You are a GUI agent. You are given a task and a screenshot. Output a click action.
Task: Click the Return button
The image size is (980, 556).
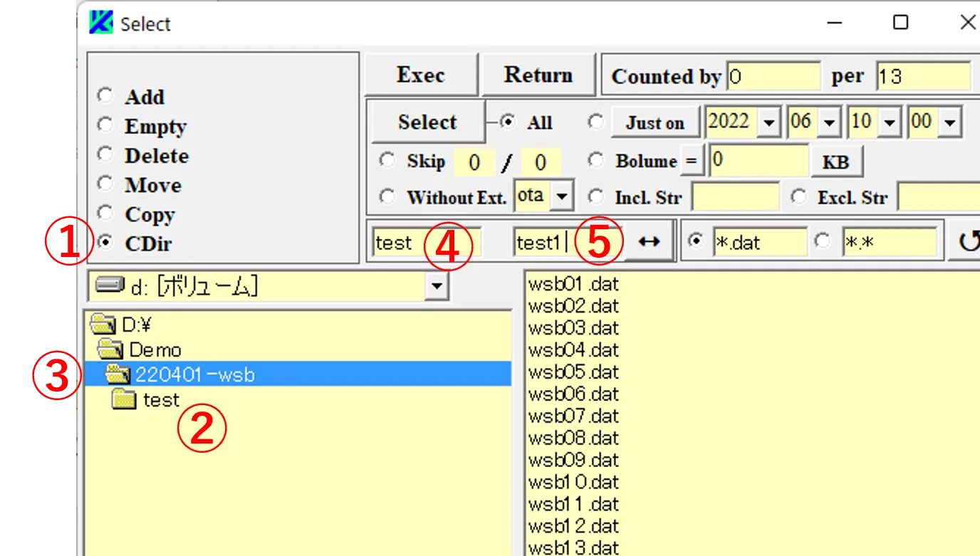[x=538, y=75]
